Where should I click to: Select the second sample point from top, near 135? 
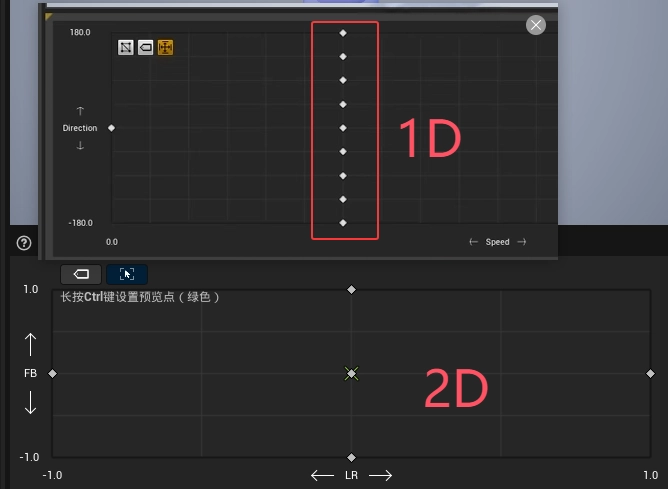343,57
